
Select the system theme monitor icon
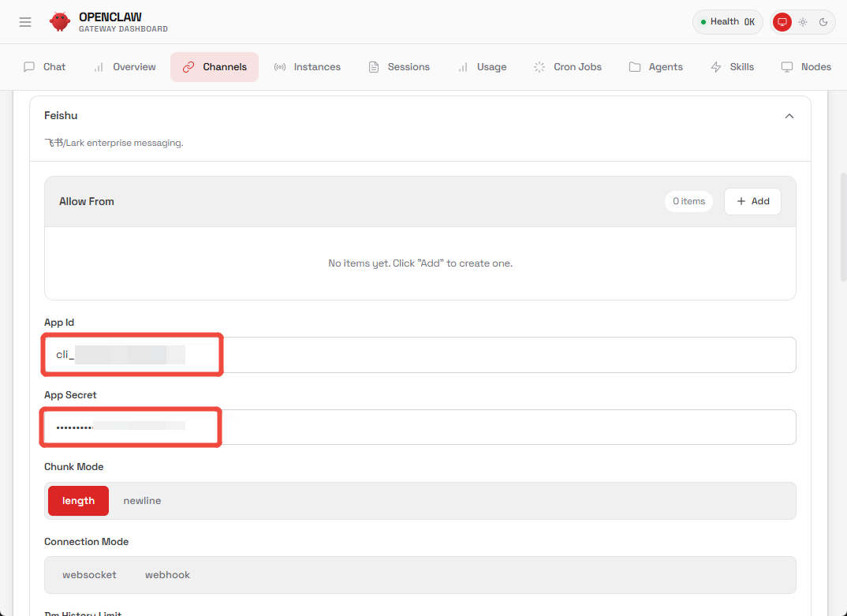[x=782, y=22]
